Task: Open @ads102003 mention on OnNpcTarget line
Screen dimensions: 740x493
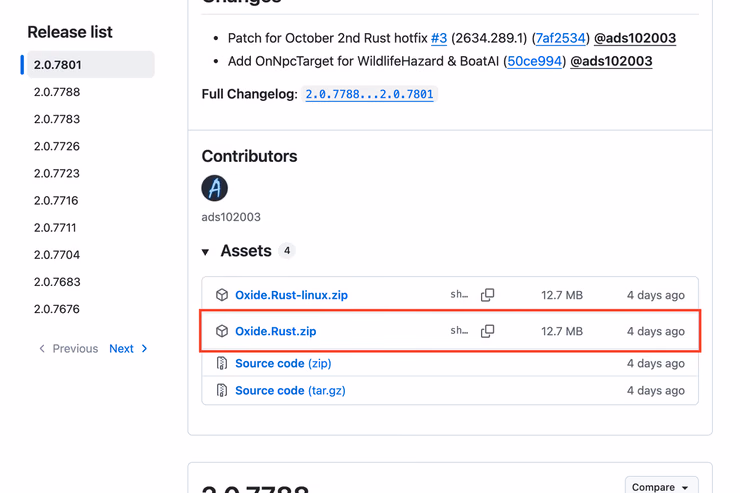Action: click(x=611, y=61)
